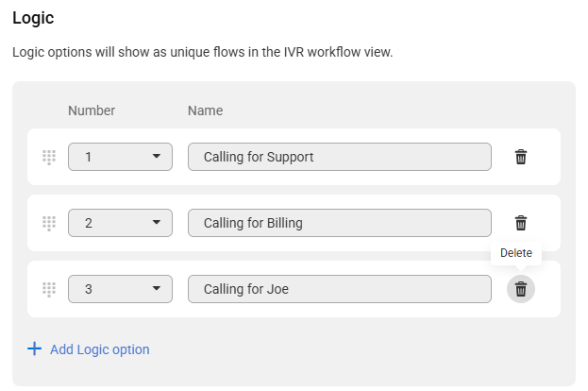Viewport: 588px width, 391px height.
Task: Click the blue plus icon
Action: tap(35, 348)
